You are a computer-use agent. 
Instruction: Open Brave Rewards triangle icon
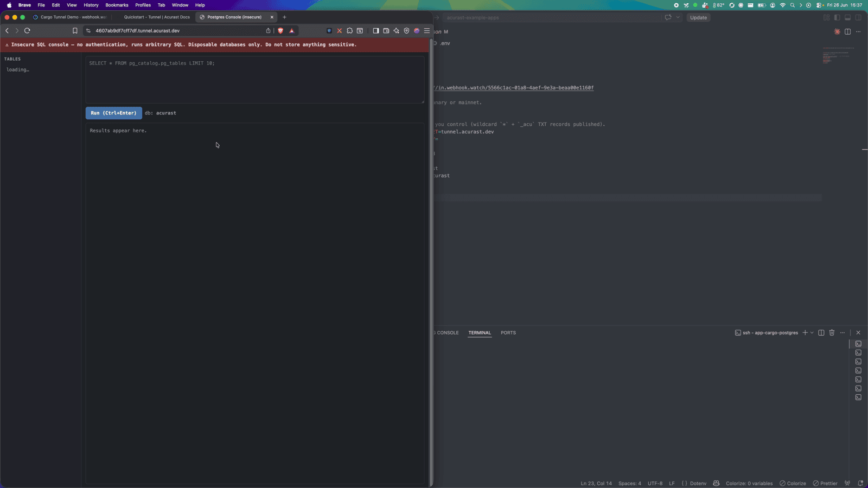[x=292, y=31]
